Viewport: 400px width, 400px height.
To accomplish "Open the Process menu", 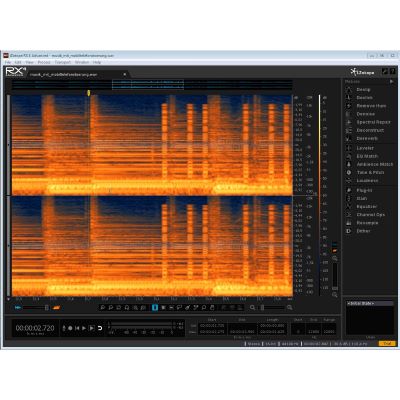I will coord(44,62).
